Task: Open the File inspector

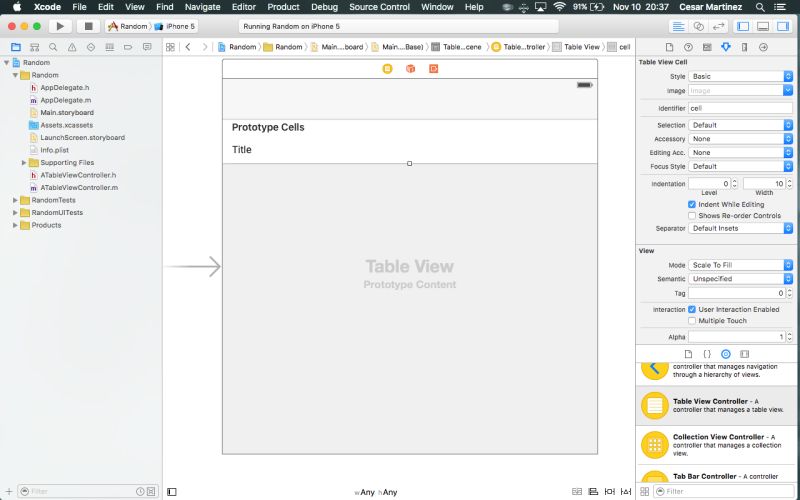Action: click(x=669, y=47)
